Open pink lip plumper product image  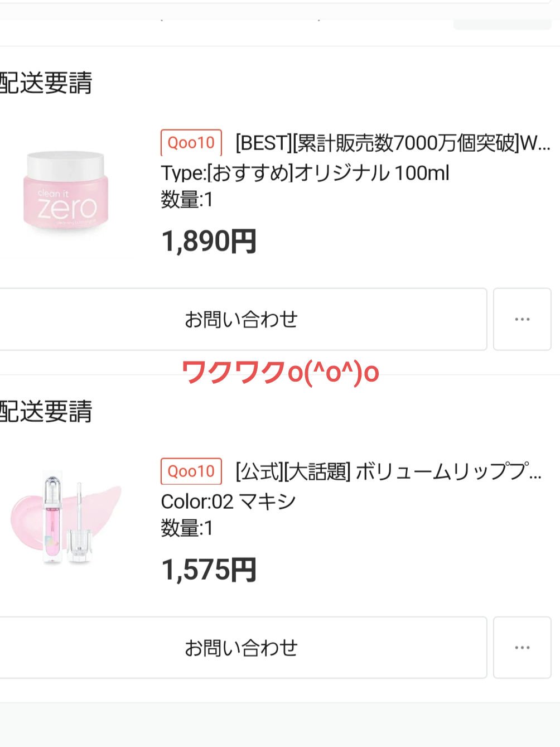coord(65,519)
